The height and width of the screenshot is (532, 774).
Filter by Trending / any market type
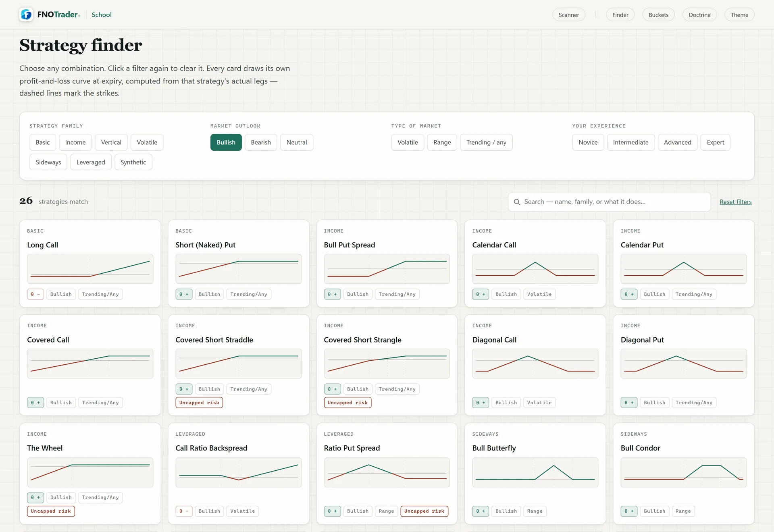[x=486, y=142]
